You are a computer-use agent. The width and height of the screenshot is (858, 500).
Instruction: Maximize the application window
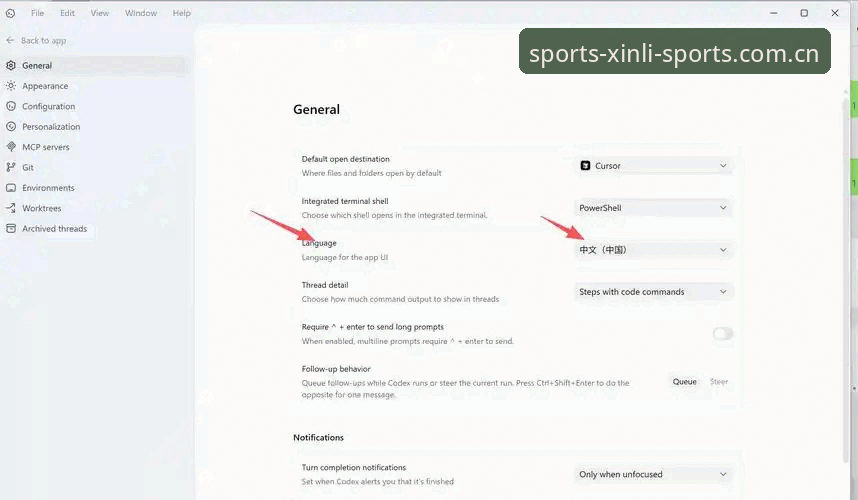pos(804,13)
